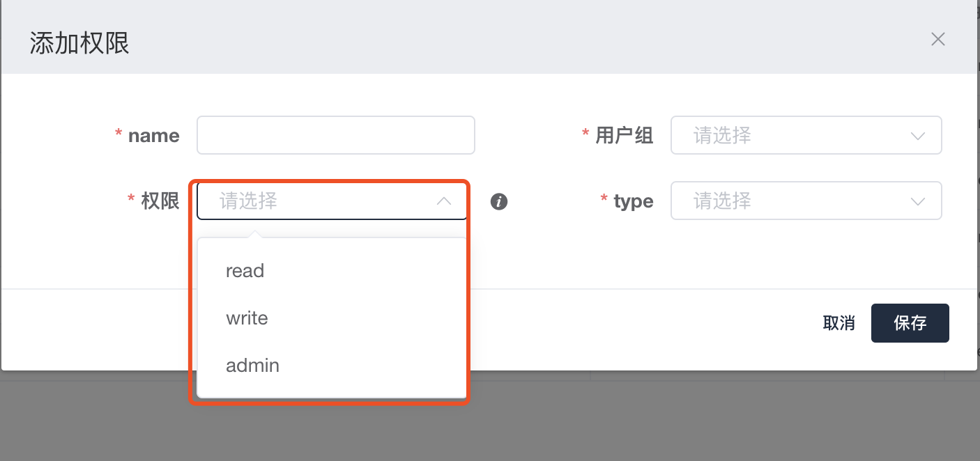This screenshot has width=980, height=461.
Task: Focus the name text input
Action: click(x=335, y=135)
